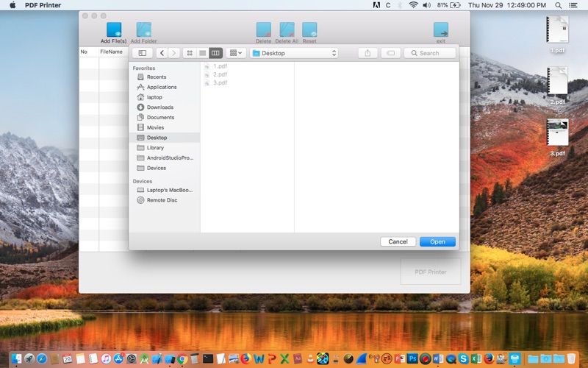The height and width of the screenshot is (368, 588).
Task: Toggle the file dialog sidebar button
Action: [x=143, y=53]
